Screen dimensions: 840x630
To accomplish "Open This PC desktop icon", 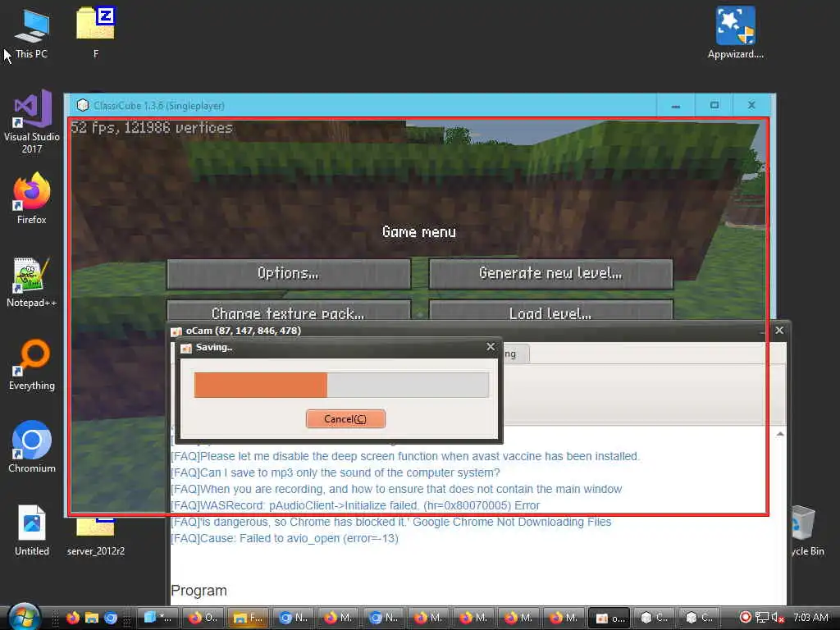I will click(32, 33).
